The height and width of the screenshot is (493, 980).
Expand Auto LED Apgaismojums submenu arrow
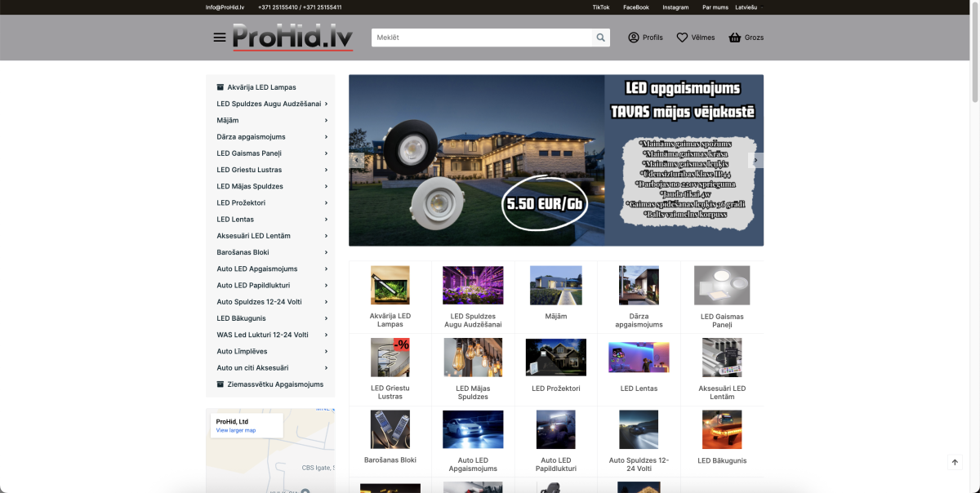coord(326,269)
